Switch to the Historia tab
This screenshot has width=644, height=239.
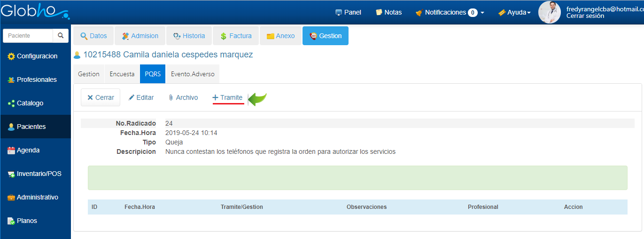click(189, 36)
